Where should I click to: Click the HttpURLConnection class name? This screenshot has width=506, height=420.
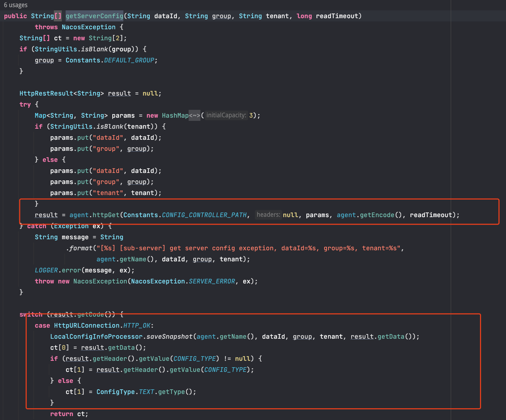point(87,326)
